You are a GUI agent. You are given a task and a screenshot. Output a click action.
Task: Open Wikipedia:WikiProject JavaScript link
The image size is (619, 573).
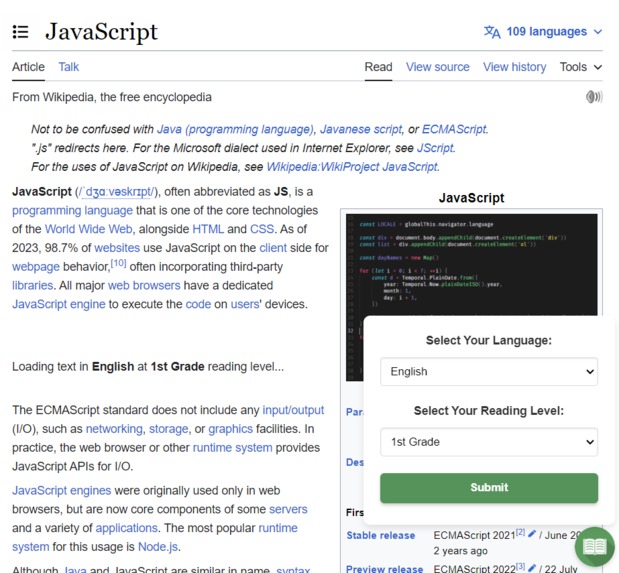352,167
